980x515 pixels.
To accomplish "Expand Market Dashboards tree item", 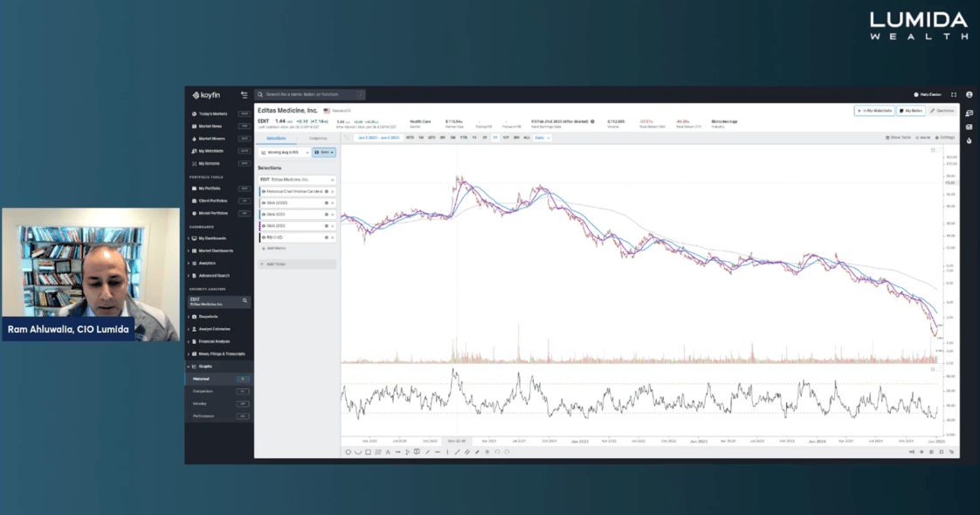I will click(189, 251).
